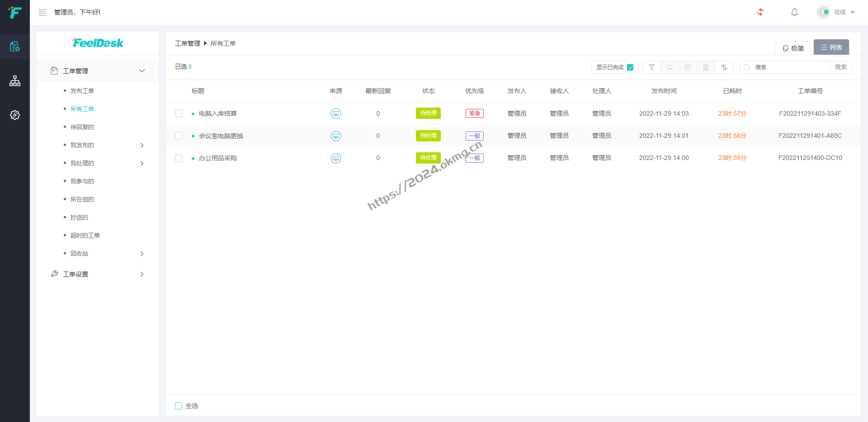Check the box for 会议室电脑更换 ticket
868x422 pixels.
click(179, 136)
